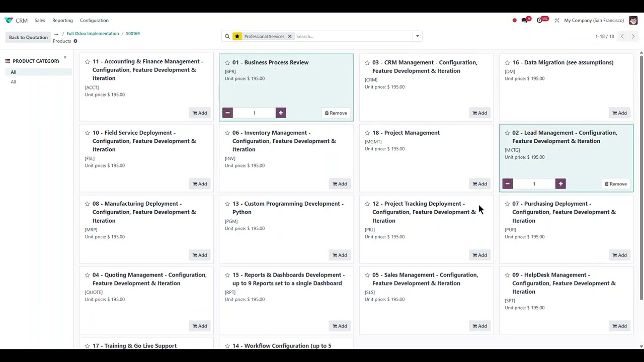Open the Reporting menu
The height and width of the screenshot is (362, 644).
click(x=62, y=21)
